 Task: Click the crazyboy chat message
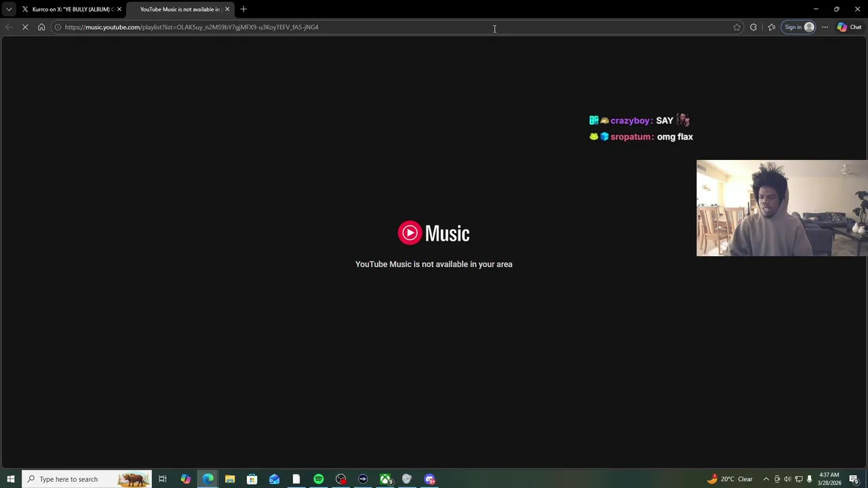[639, 121]
